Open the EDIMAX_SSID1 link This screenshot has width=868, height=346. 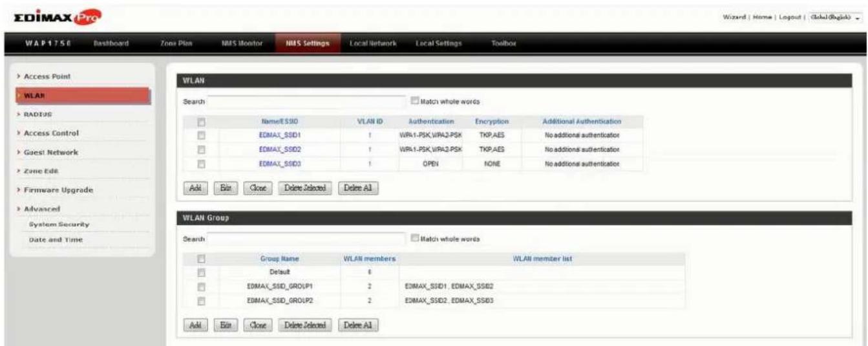point(282,135)
